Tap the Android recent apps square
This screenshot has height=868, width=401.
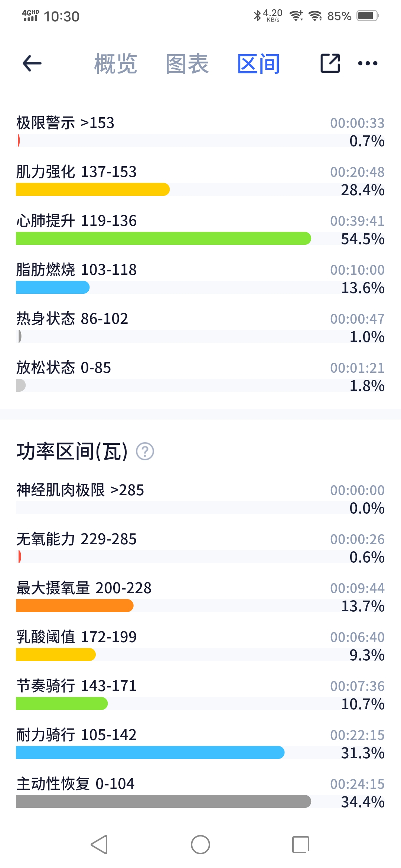tap(301, 845)
